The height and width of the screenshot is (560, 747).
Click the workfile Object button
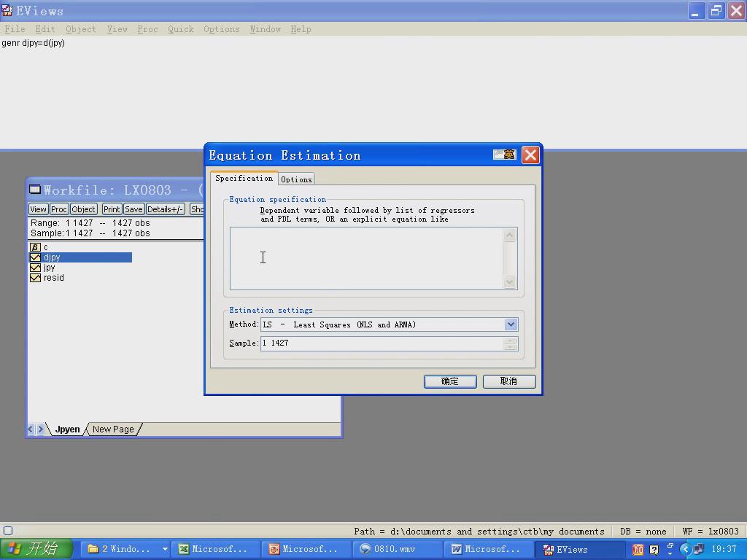83,209
